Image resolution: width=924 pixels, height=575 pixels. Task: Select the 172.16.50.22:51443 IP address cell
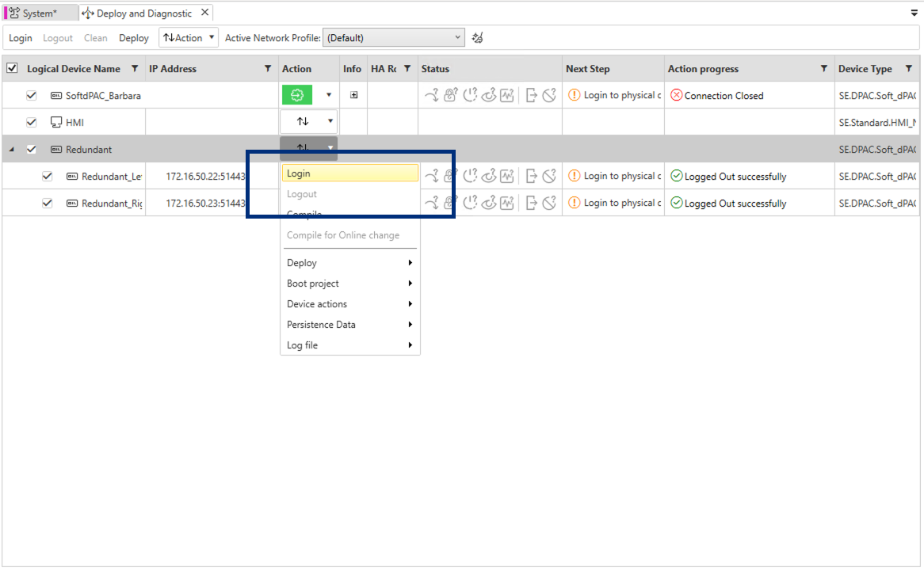(x=206, y=176)
